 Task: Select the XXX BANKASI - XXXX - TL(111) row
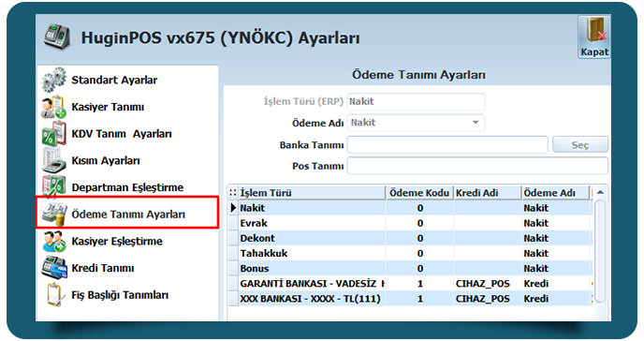pyautogui.click(x=410, y=299)
